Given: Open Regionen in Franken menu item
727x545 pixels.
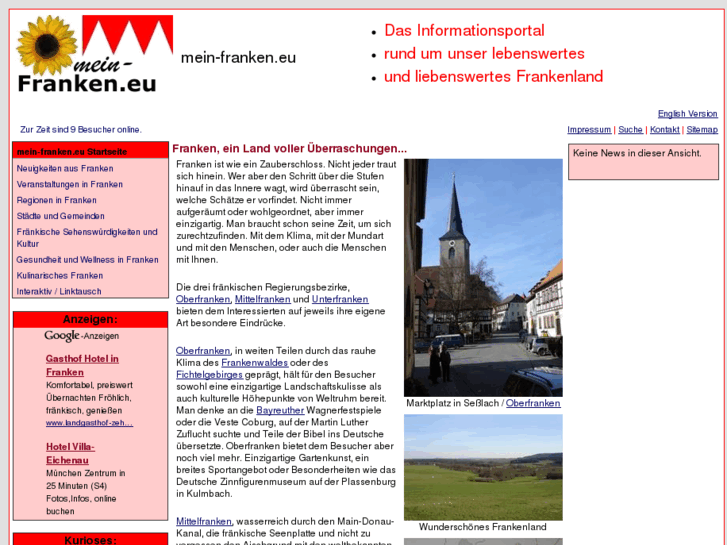Looking at the screenshot, I should click(57, 200).
